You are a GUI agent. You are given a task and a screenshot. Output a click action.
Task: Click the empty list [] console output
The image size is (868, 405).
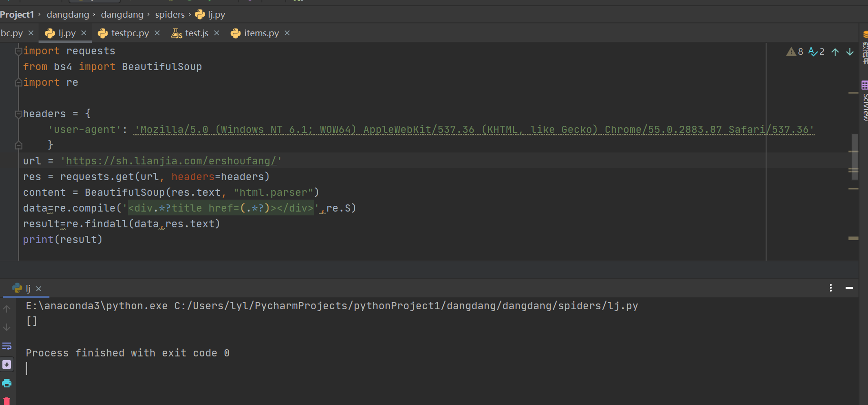pyautogui.click(x=31, y=321)
